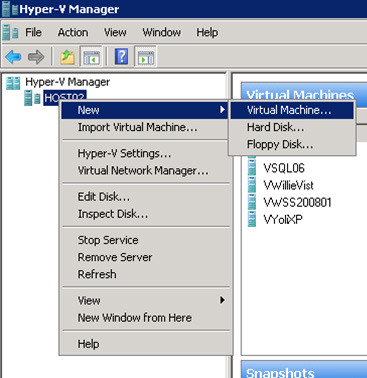Open the blue question mark Help icon
Viewport: 367px width, 378px height.
(122, 56)
